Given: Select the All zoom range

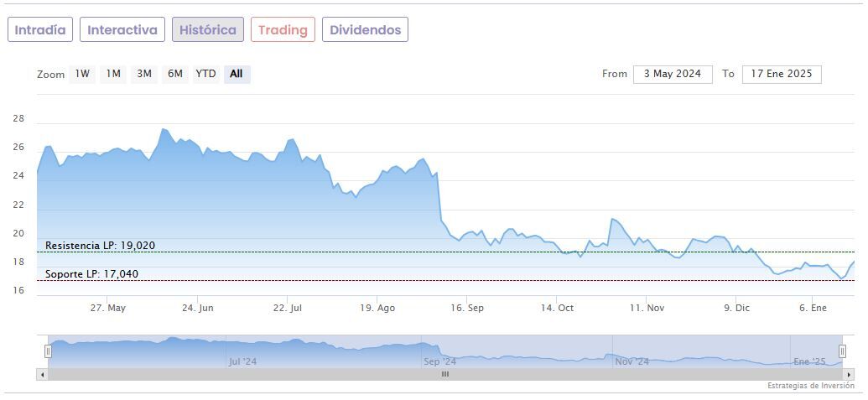Looking at the screenshot, I should pyautogui.click(x=236, y=74).
